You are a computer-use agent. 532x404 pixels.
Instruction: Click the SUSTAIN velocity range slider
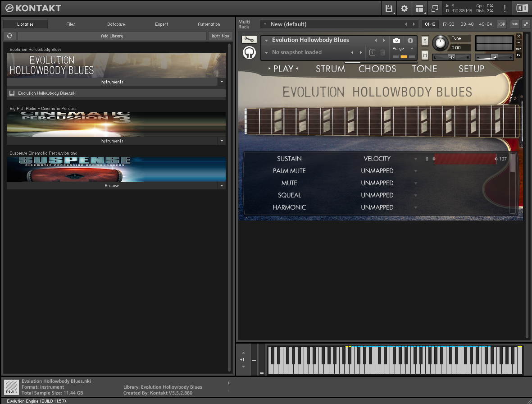click(x=465, y=159)
